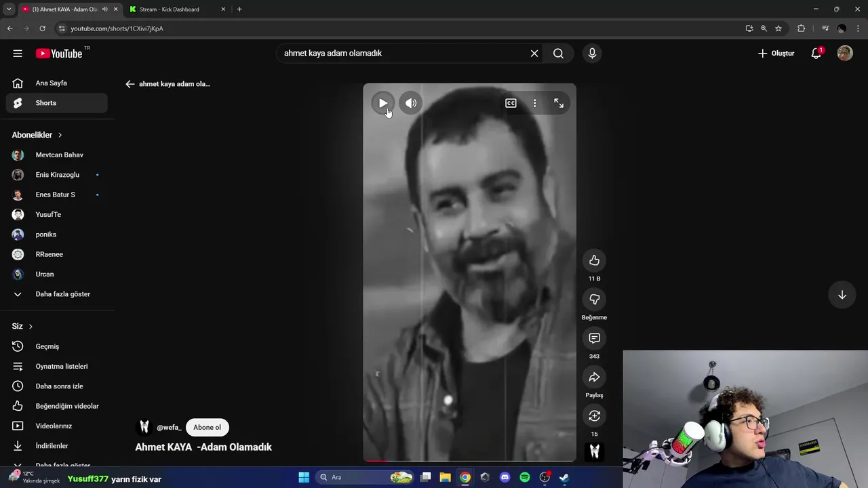The image size is (868, 488).
Task: Open the @wefa_ channel handle
Action: coord(169,428)
